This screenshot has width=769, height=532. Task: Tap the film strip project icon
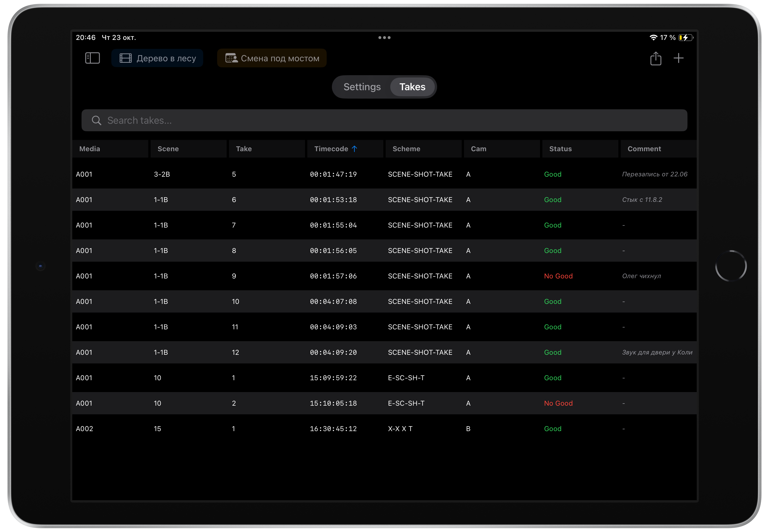coord(126,58)
